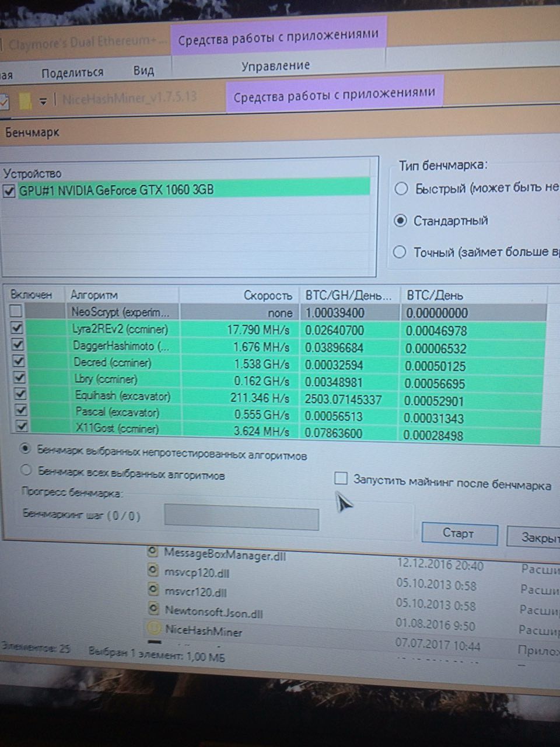Screen dimensions: 560x747
Task: Uncheck the Lbry (ccminer) algorithm
Action: coord(19,379)
